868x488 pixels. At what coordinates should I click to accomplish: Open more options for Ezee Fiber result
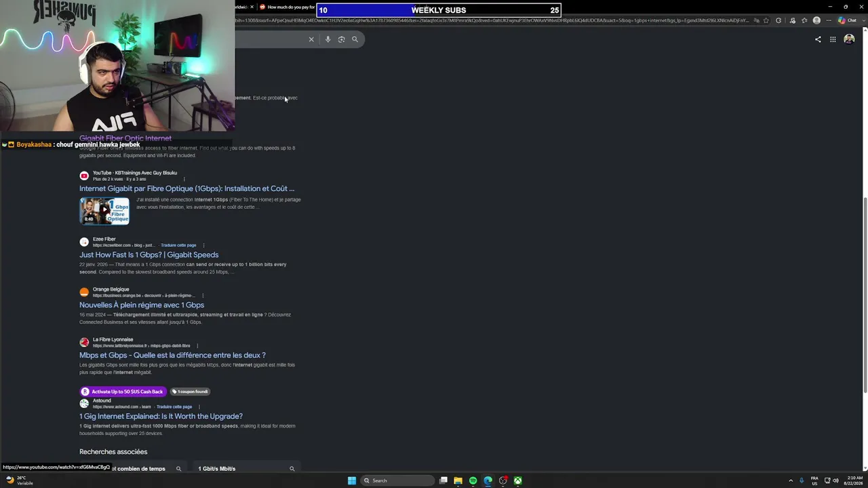coord(203,245)
